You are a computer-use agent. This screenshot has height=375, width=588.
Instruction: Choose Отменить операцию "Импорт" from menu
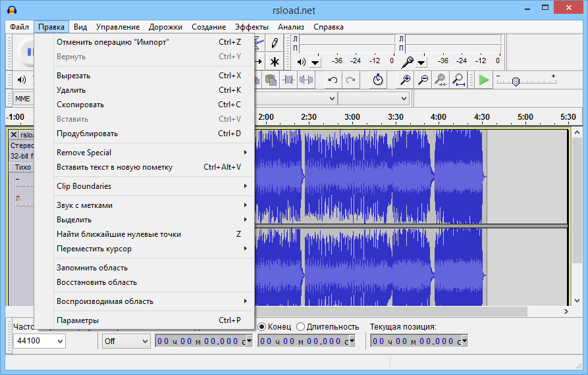(x=154, y=42)
